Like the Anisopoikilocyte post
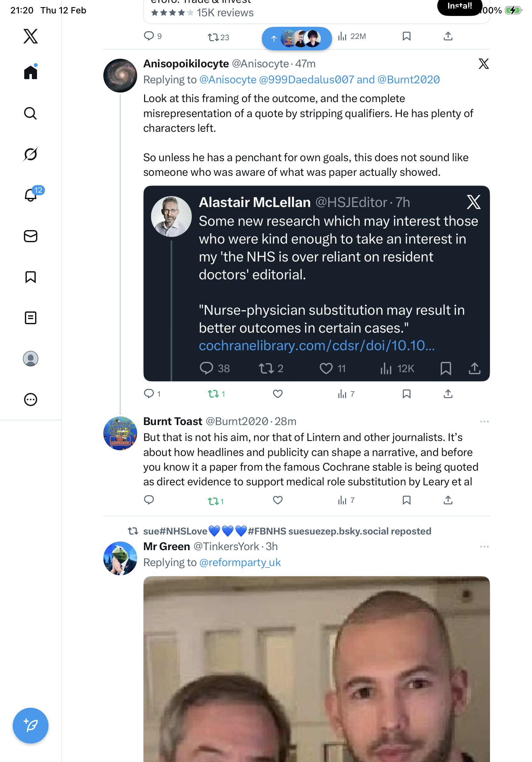Viewport: 532px width, 762px height. (x=277, y=394)
